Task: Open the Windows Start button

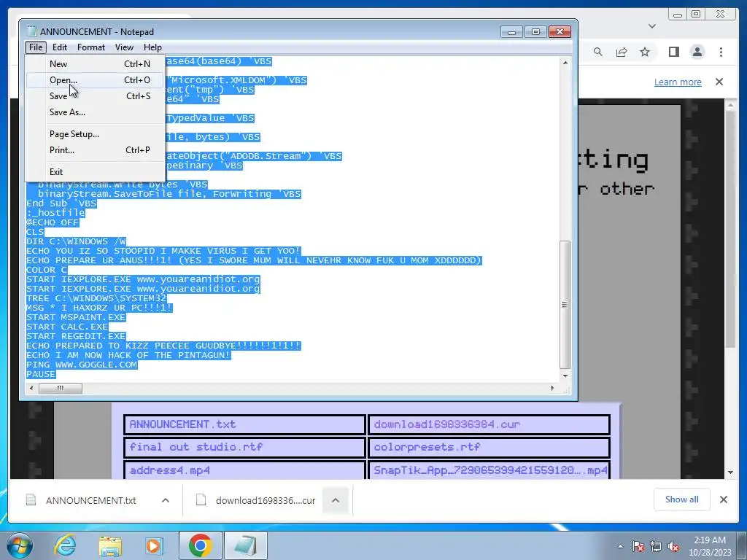Action: 20,545
